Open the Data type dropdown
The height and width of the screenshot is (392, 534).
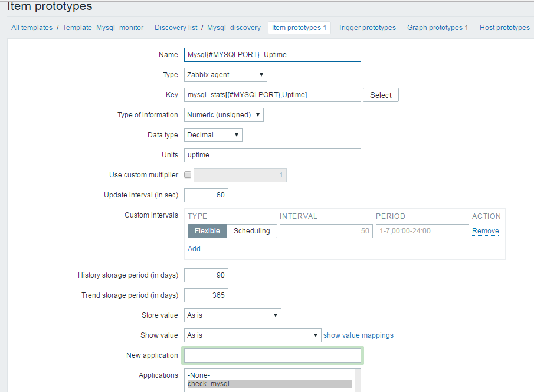click(213, 135)
